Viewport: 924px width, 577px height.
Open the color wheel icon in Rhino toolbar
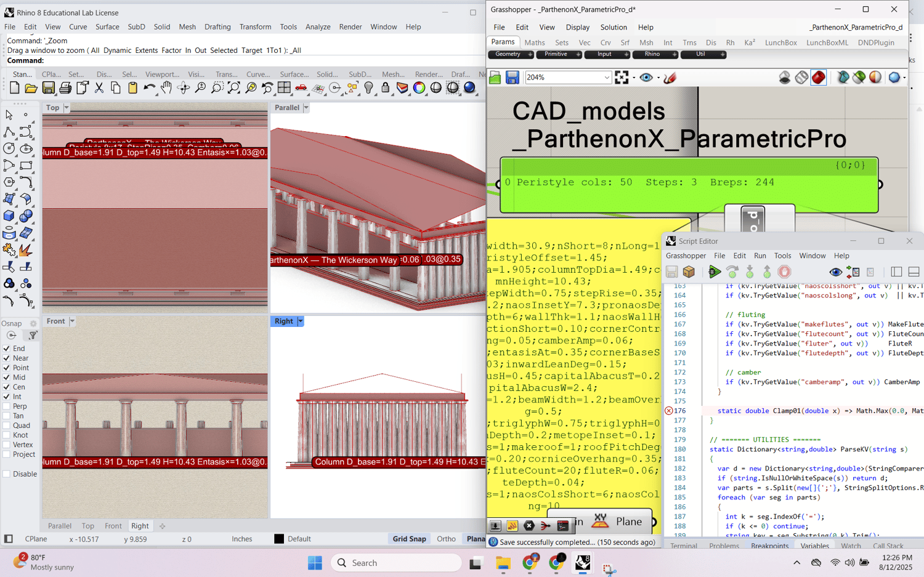[x=419, y=88]
